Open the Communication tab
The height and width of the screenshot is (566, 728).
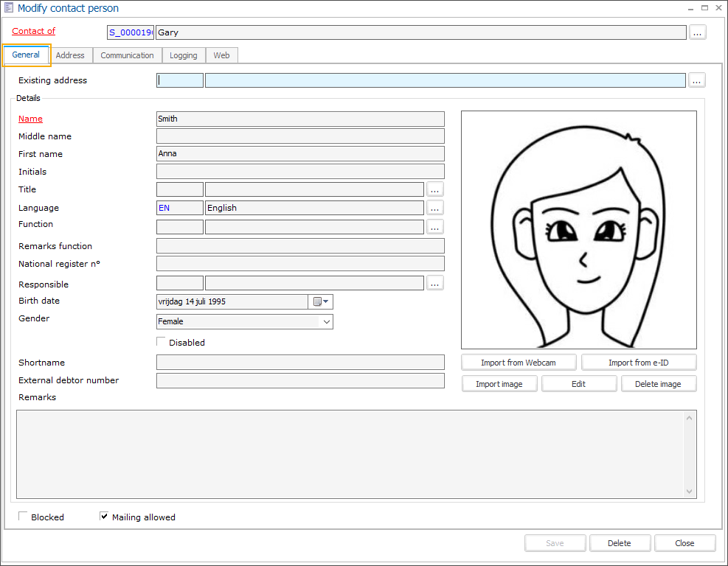(x=127, y=55)
